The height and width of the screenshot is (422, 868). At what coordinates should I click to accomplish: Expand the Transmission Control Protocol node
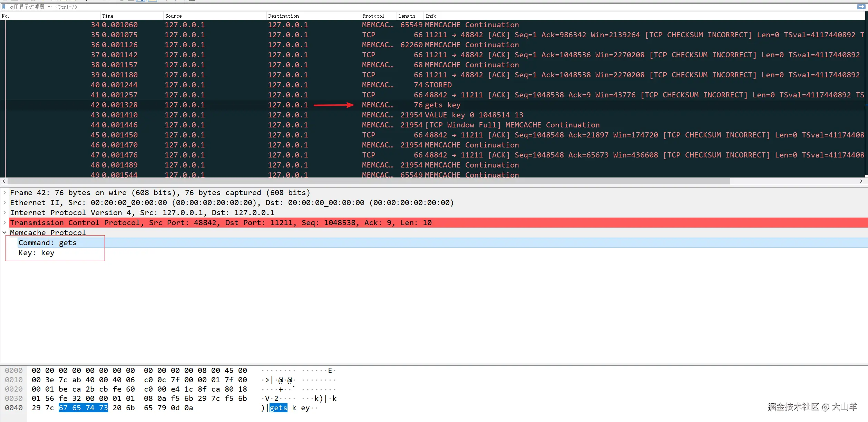click(4, 223)
